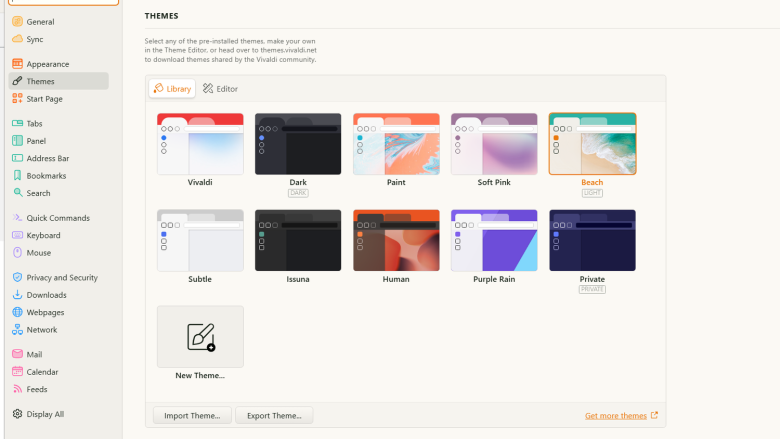
Task: Click the Bookmarks icon in sidebar
Action: 17,176
